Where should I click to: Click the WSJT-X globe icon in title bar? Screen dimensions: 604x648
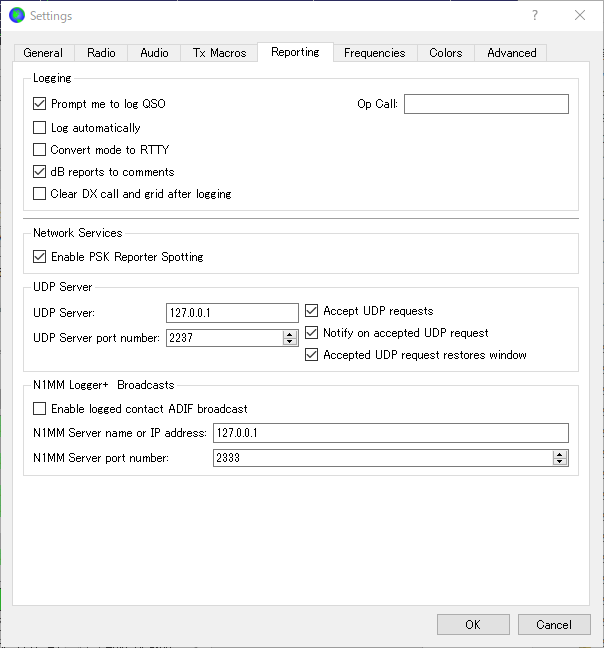coord(17,15)
